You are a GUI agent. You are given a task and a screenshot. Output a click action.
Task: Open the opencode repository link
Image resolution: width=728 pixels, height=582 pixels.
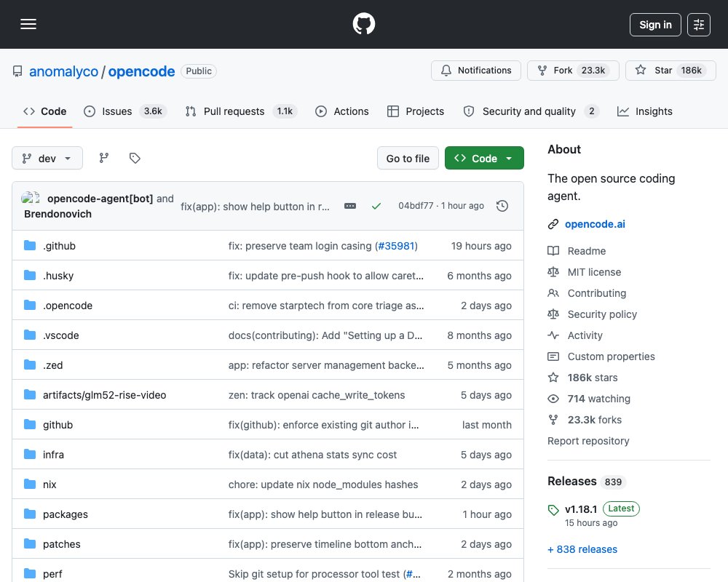coord(142,71)
